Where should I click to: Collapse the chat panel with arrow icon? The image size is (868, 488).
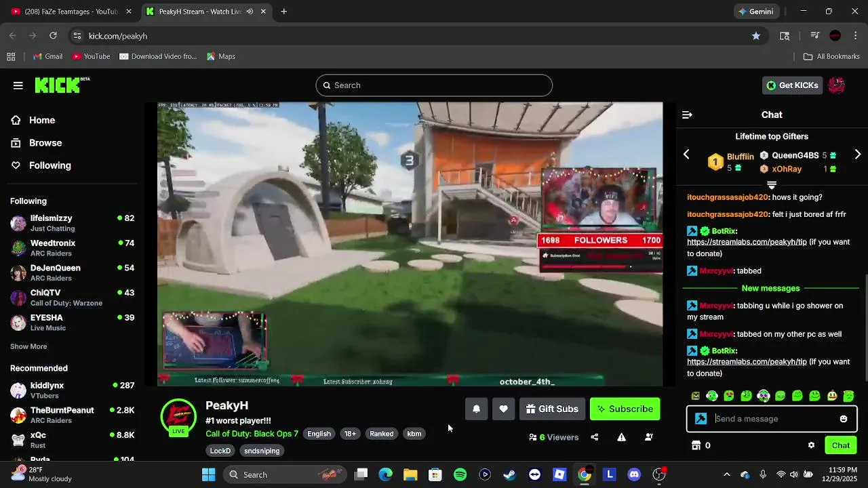pos(687,115)
